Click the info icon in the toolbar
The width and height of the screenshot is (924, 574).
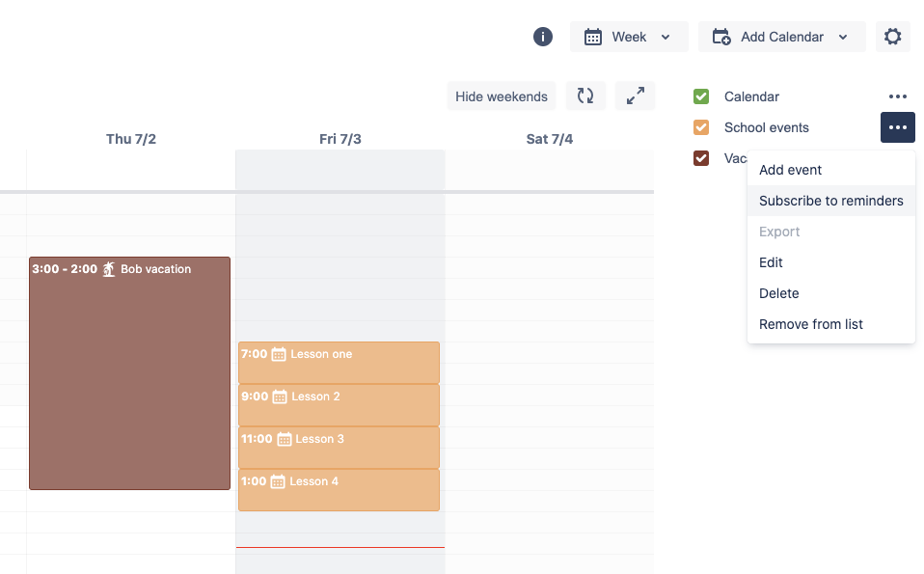tap(543, 37)
